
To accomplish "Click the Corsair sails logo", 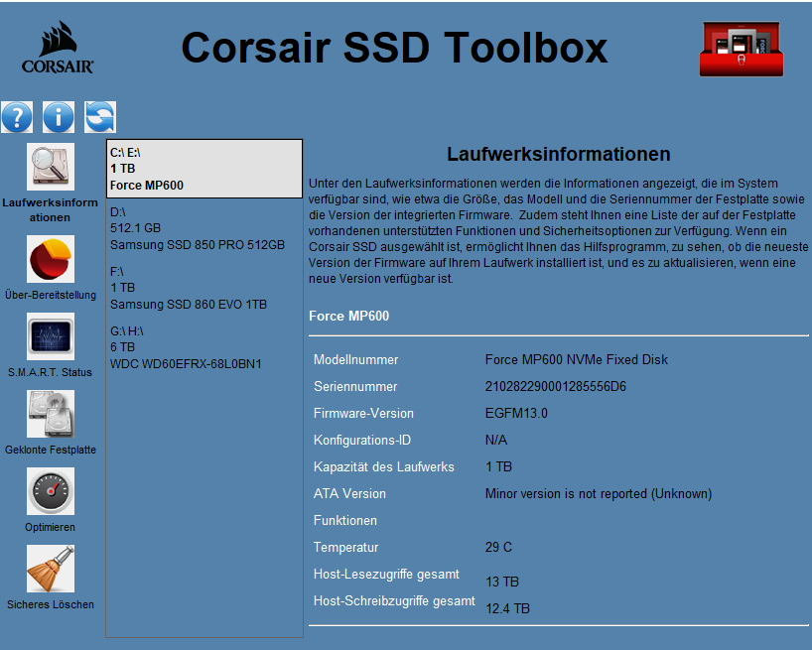I will (x=58, y=47).
